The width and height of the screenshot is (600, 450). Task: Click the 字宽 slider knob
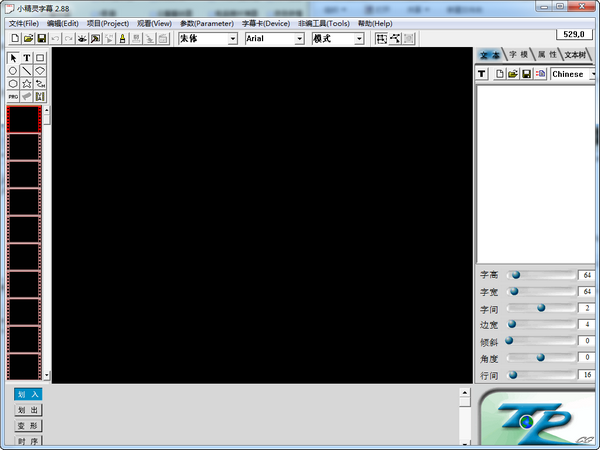[514, 292]
